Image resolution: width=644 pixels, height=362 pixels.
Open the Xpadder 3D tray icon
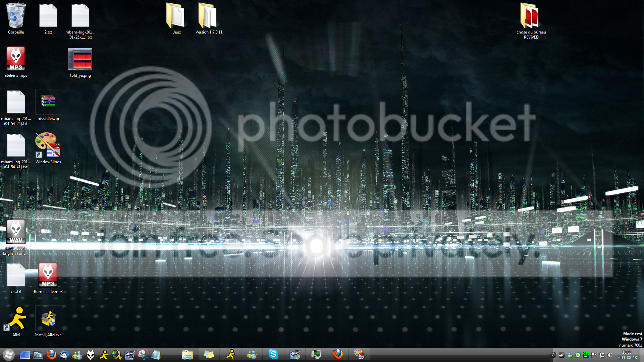(586, 355)
